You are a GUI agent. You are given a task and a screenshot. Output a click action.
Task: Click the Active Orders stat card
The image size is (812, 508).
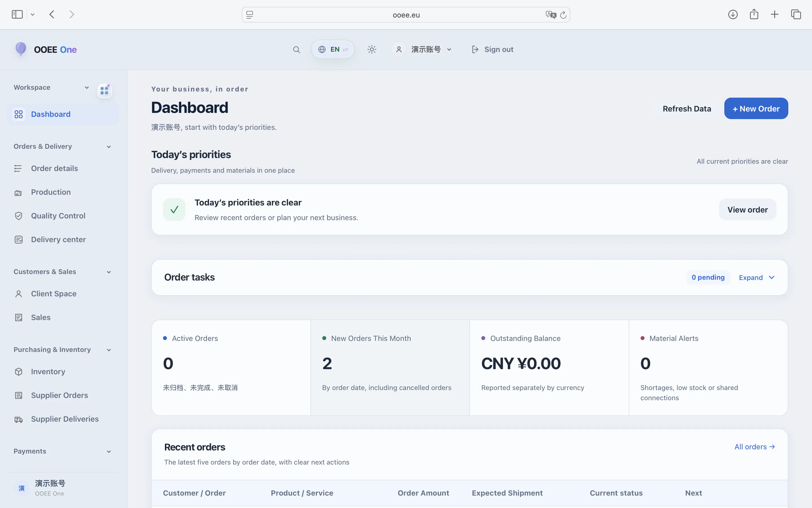pos(231,367)
